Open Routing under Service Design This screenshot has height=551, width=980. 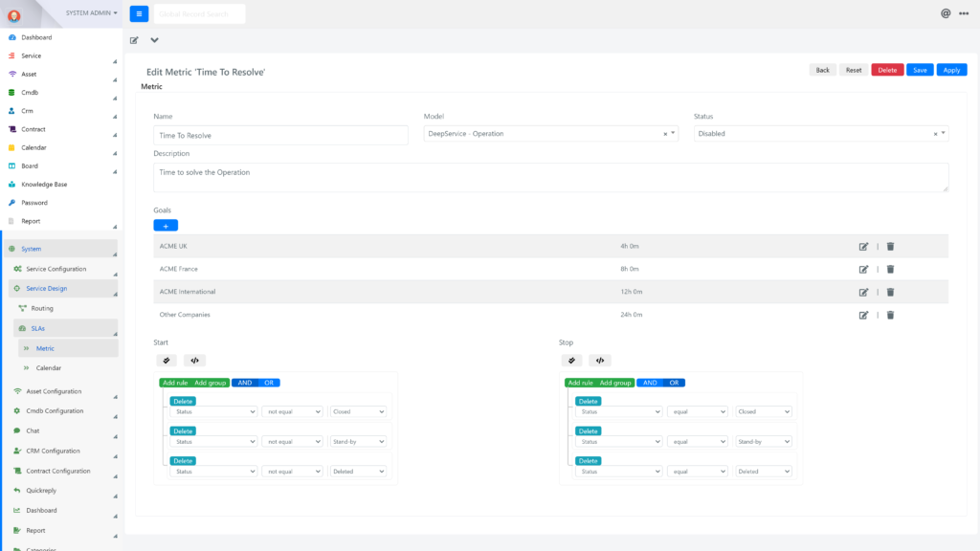click(x=42, y=309)
